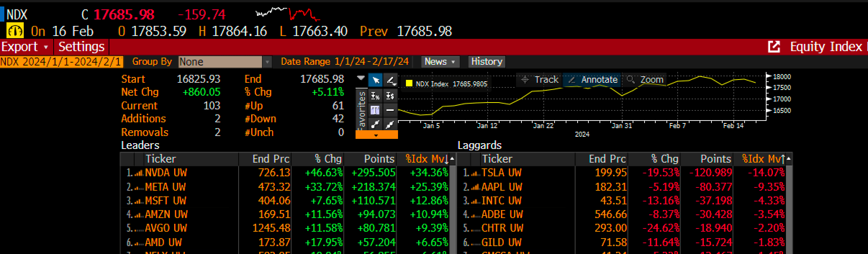Select the text annotation T tool
The width and height of the screenshot is (868, 254).
375,110
